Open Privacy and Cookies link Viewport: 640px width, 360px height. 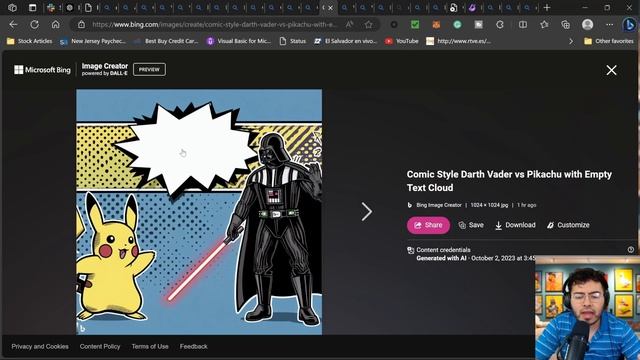point(40,346)
